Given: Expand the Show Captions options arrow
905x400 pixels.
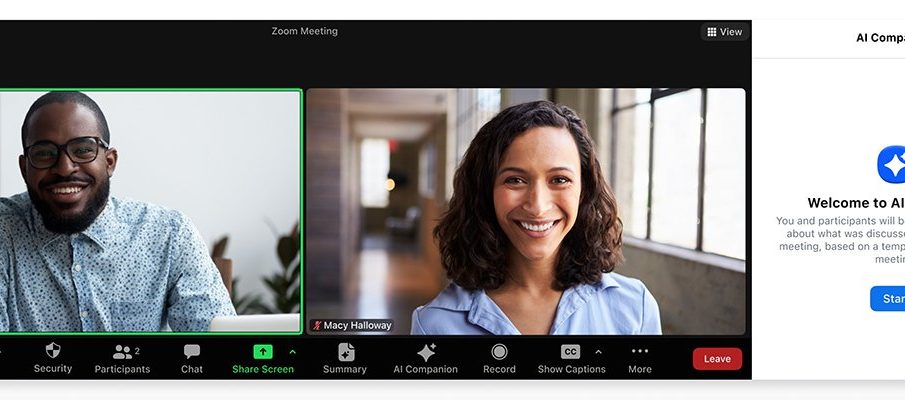Looking at the screenshot, I should tap(598, 352).
